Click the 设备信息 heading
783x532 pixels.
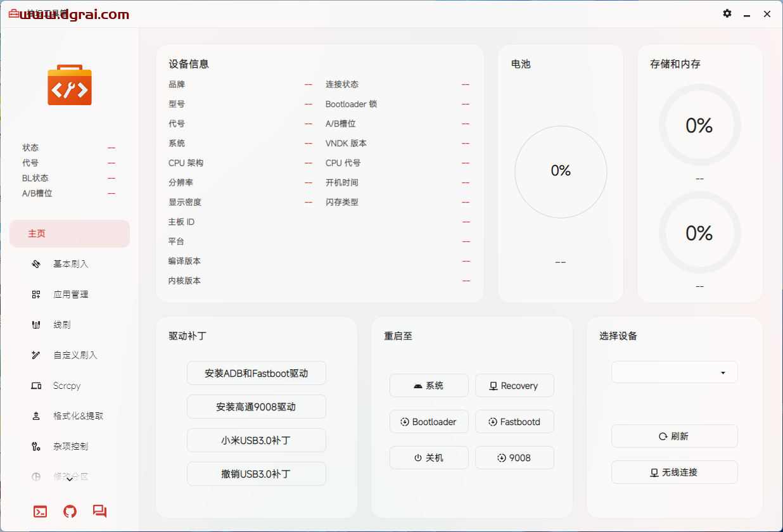pyautogui.click(x=189, y=64)
